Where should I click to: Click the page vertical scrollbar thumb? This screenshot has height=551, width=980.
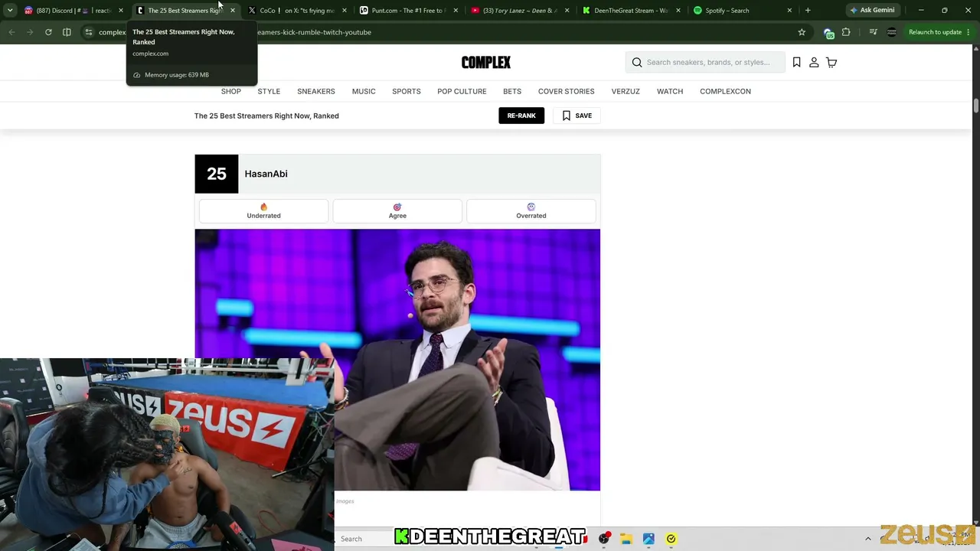(975, 106)
